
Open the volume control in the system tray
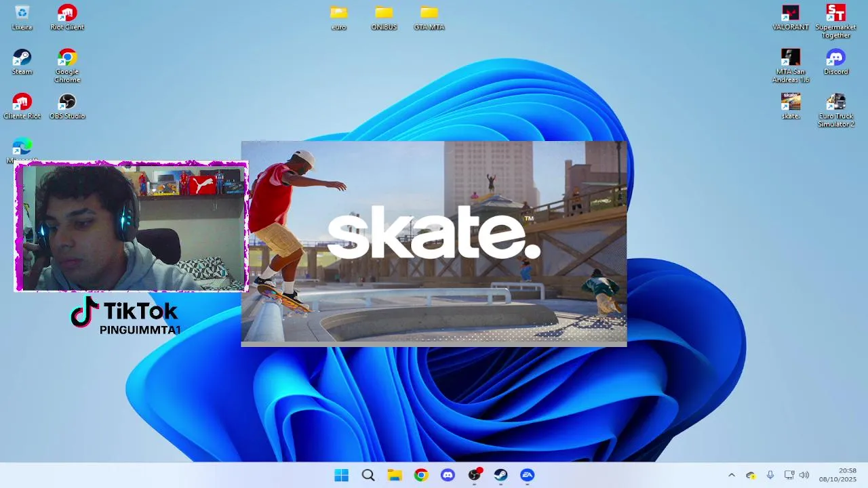pos(804,475)
